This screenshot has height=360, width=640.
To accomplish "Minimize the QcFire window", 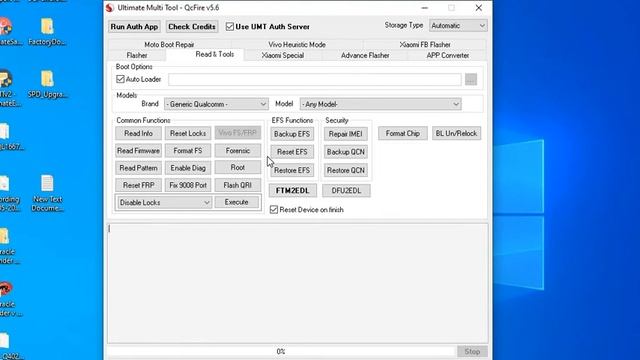I will coord(424,8).
